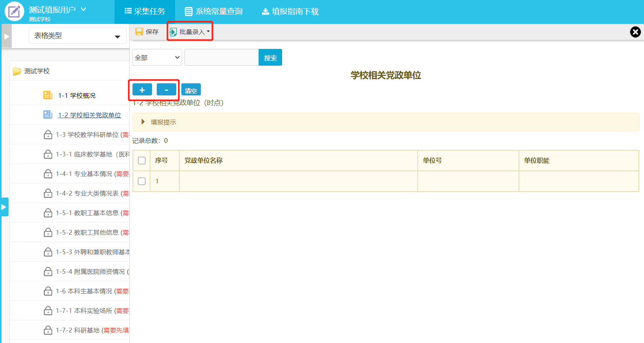The height and width of the screenshot is (343, 644).
Task: Open the 系统常量查询 tab
Action: coord(214,12)
